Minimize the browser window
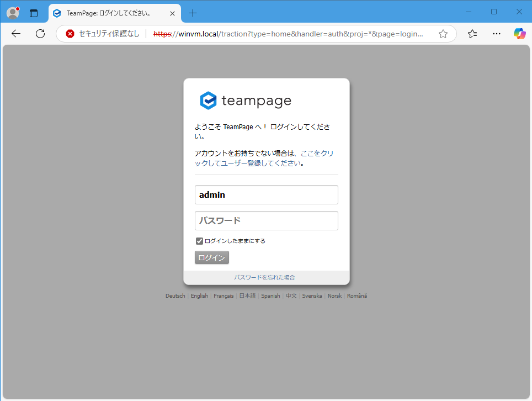 pos(469,12)
